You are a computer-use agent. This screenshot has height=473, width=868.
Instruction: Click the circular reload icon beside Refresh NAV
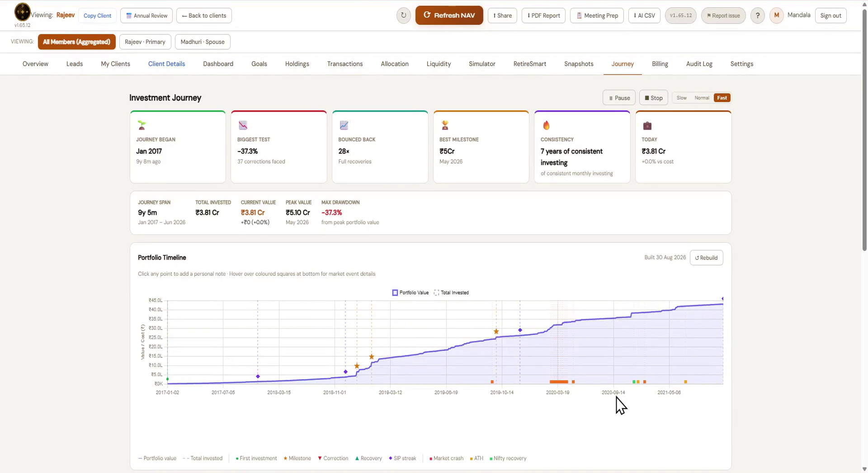click(403, 15)
